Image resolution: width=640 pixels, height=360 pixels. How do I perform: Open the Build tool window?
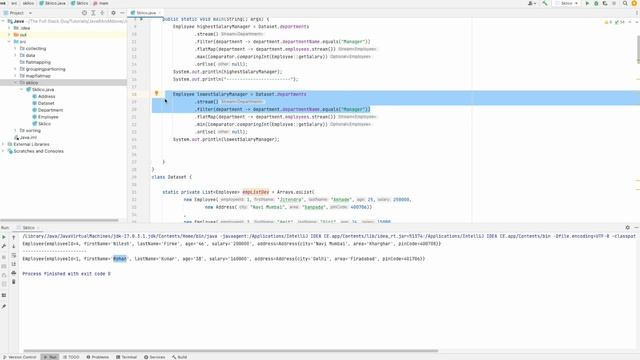pos(180,357)
